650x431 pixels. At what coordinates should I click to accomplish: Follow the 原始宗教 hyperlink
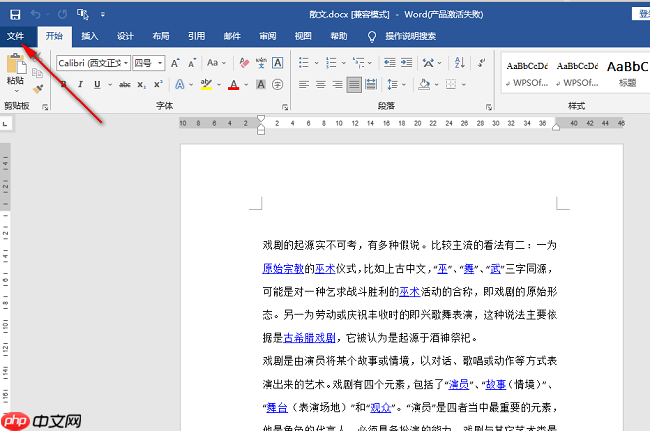click(283, 269)
